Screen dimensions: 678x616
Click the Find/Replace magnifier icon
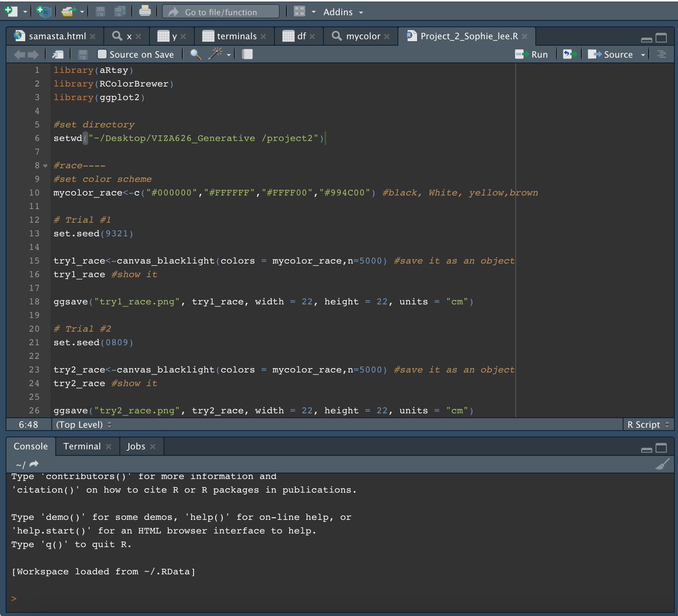(x=196, y=54)
